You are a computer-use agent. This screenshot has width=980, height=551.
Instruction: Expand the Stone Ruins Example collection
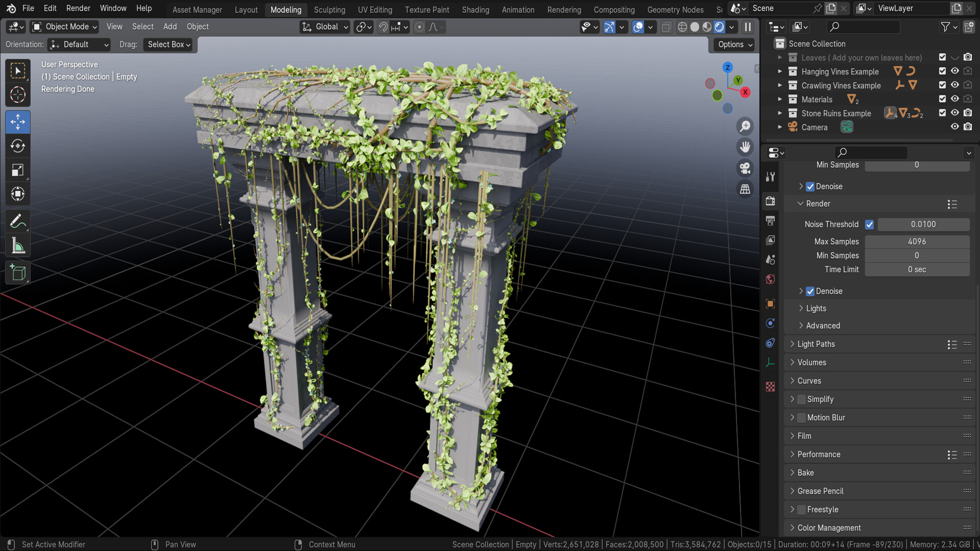[780, 113]
